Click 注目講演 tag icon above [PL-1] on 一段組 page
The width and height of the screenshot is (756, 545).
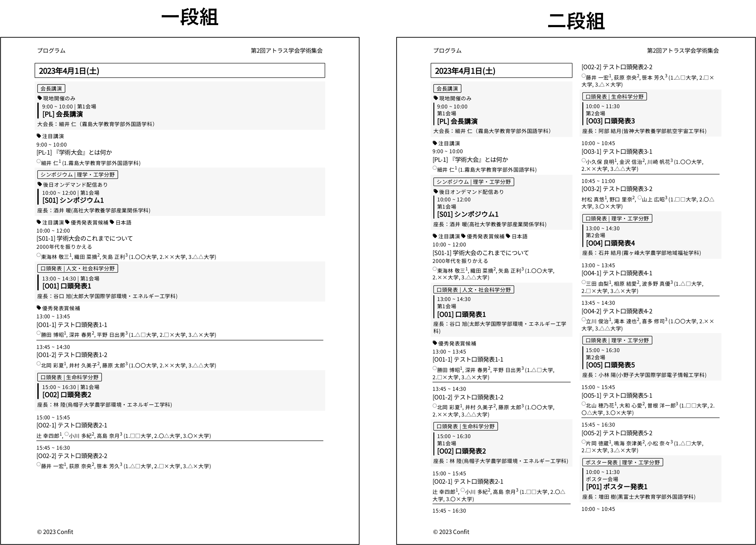click(x=39, y=136)
